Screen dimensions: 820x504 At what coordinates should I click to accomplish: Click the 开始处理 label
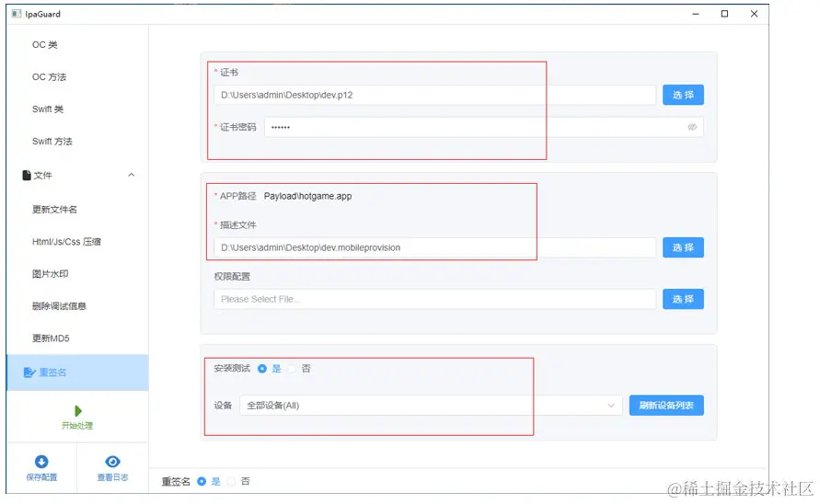pyautogui.click(x=77, y=426)
